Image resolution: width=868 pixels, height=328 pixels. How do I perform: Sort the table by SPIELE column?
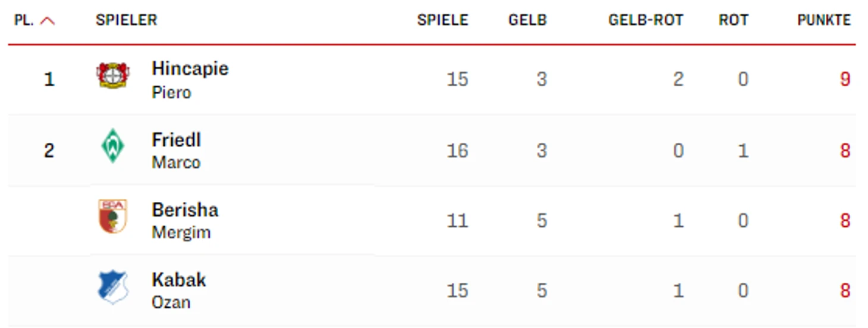[x=442, y=20]
